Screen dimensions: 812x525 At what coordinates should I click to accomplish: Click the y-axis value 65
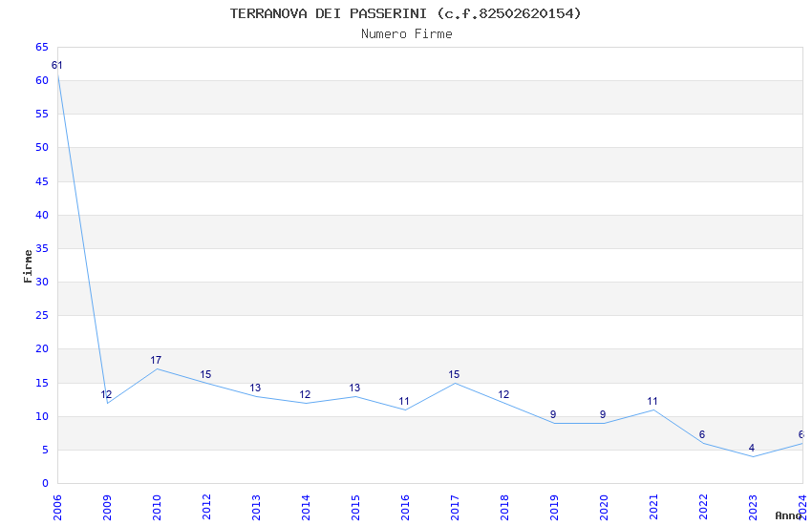click(x=42, y=47)
